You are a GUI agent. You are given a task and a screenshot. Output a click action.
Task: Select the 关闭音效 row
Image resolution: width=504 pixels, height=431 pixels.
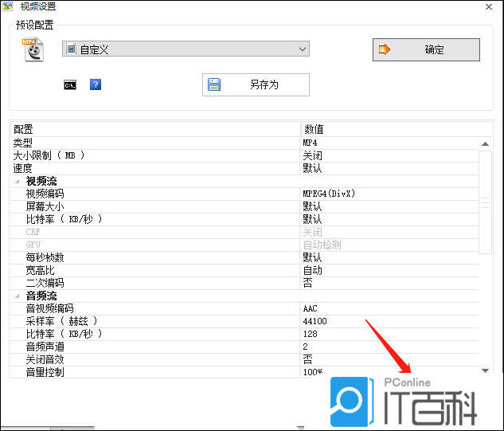point(244,359)
